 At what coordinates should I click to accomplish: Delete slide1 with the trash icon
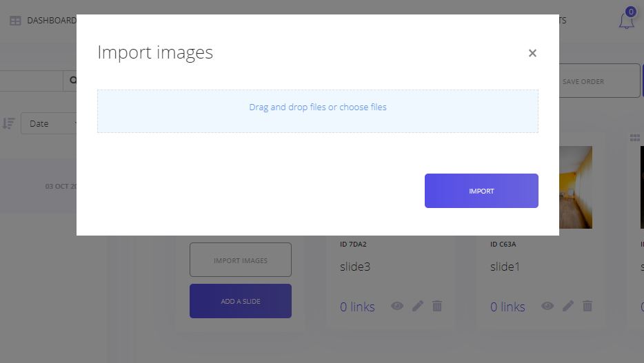point(587,306)
